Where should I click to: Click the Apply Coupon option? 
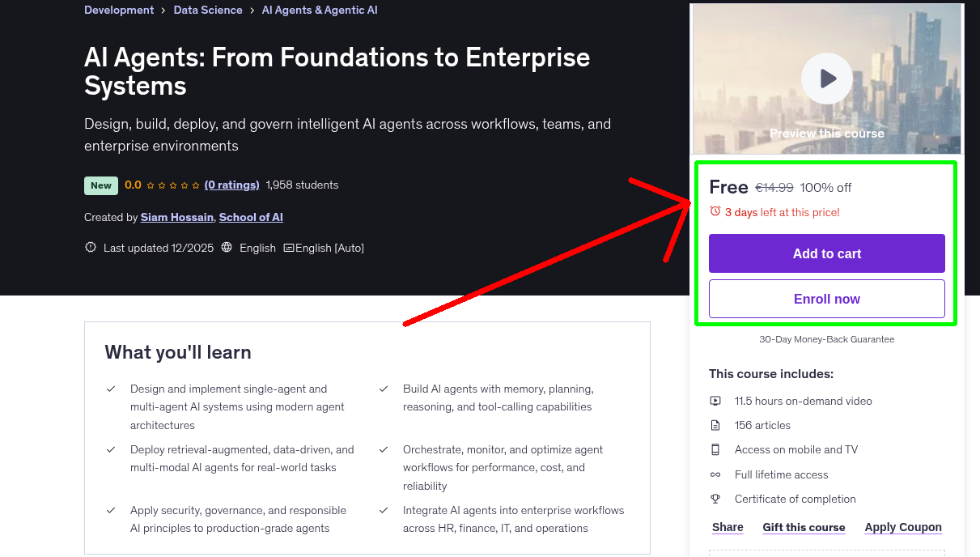(903, 527)
